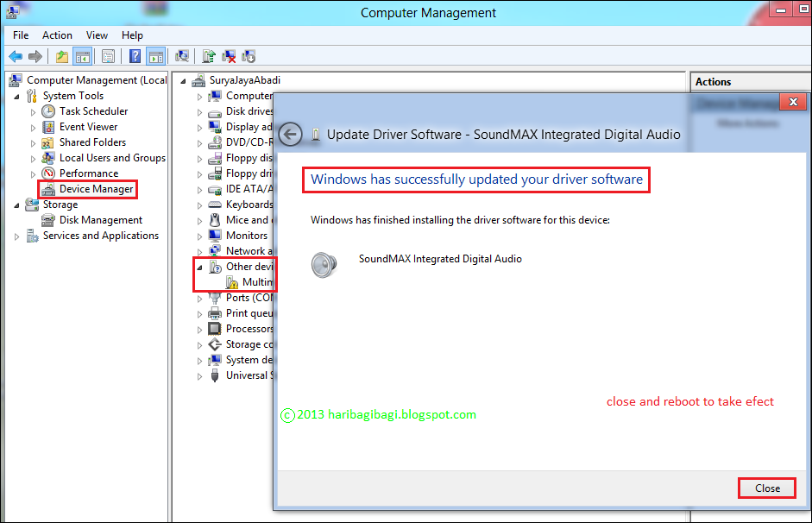This screenshot has height=523, width=812.
Task: Select the Monitors device category
Action: tap(247, 236)
